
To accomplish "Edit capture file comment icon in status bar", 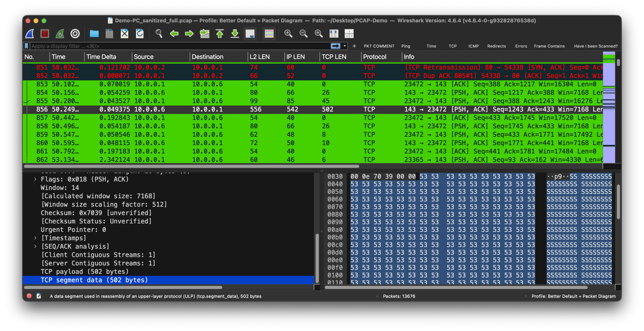I will [39, 296].
